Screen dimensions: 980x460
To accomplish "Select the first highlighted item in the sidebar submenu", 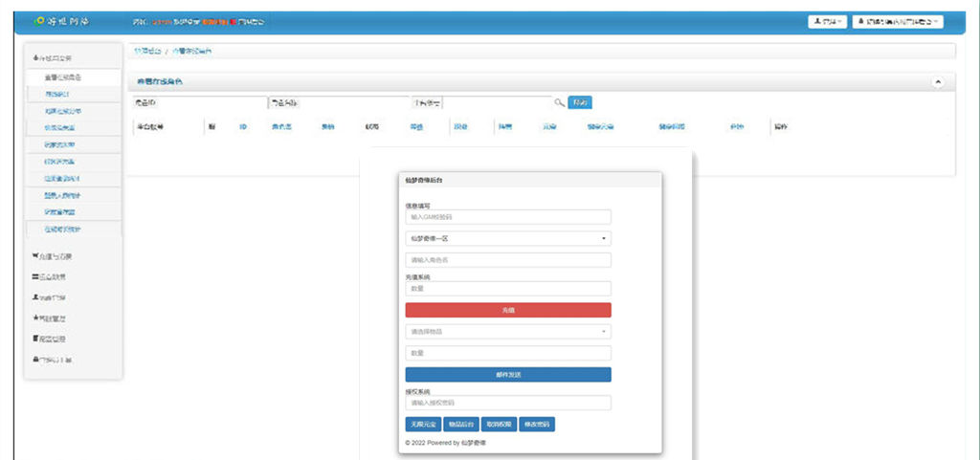I will (63, 77).
